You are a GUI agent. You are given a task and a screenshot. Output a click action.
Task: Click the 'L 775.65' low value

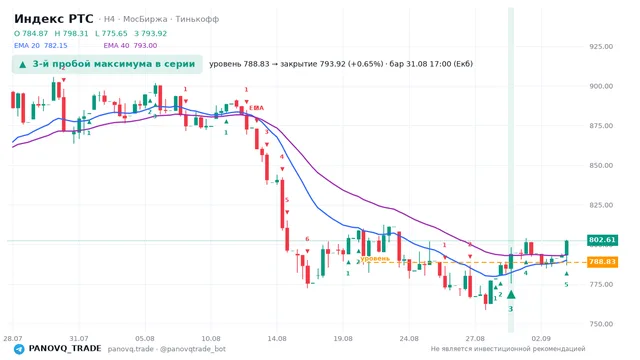111,33
